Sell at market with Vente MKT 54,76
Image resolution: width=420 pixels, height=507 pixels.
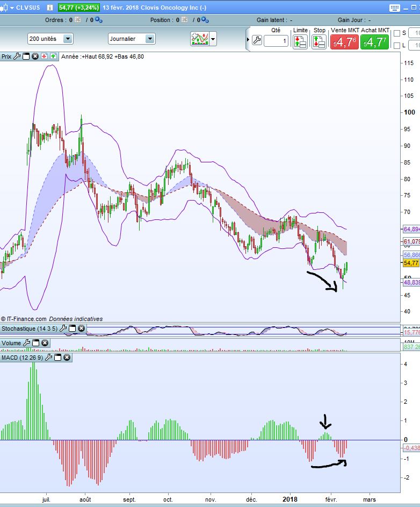(x=344, y=42)
